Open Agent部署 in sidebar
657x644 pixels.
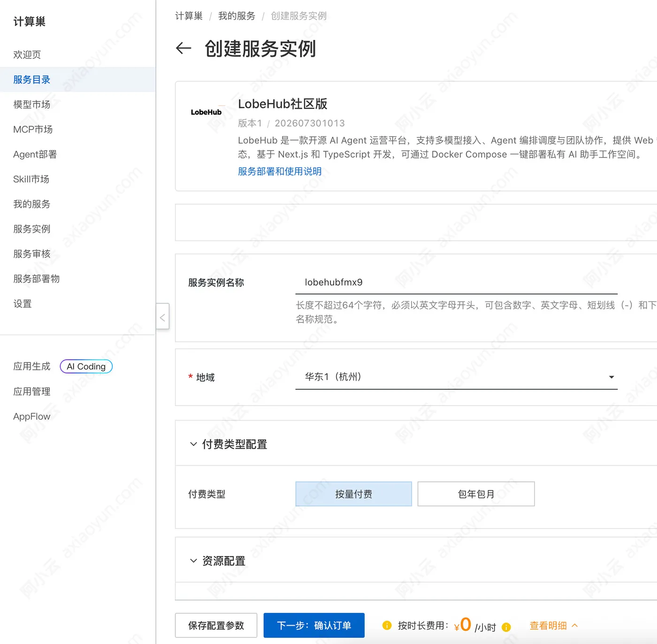77,154
